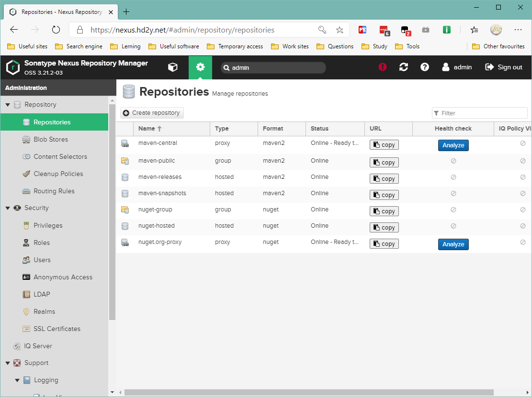Sort by the Name column header
Image resolution: width=532 pixels, height=397 pixels.
tap(172, 129)
